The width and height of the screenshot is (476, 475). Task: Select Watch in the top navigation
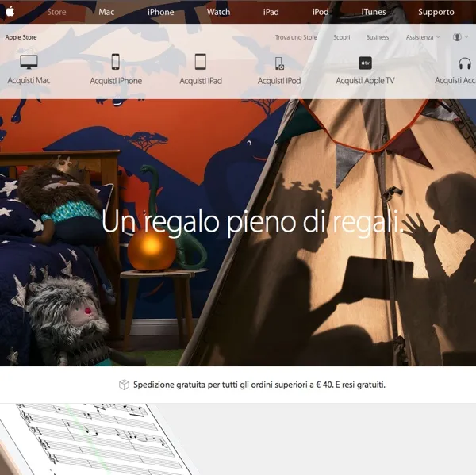point(218,12)
